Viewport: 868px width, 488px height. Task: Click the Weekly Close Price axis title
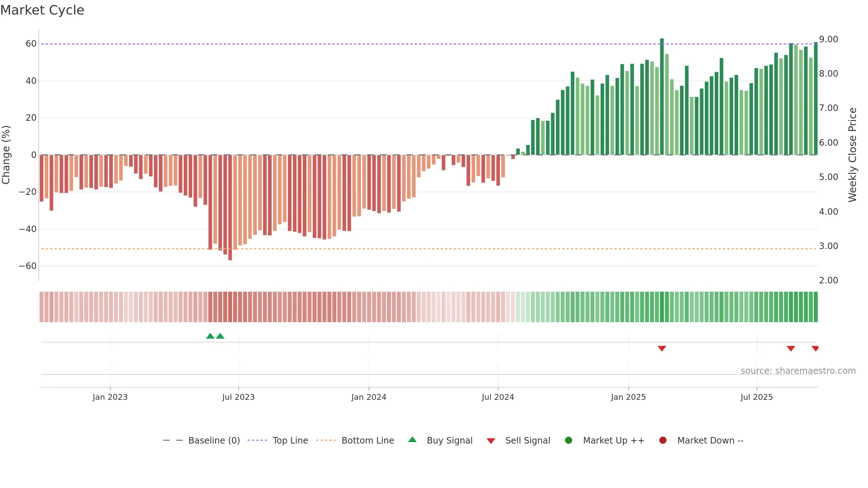pos(852,155)
